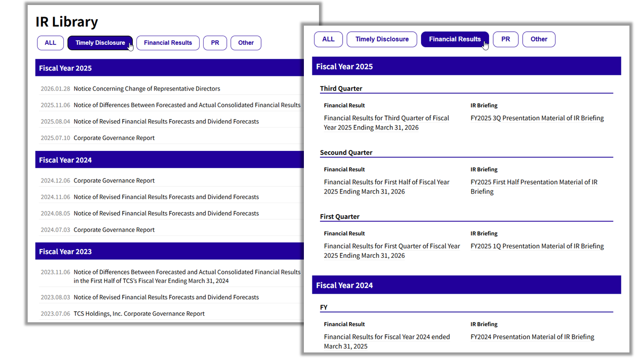Open 2024.12.06 Corporate Governance Report
Screen dimensions: 644x362
coord(114,180)
